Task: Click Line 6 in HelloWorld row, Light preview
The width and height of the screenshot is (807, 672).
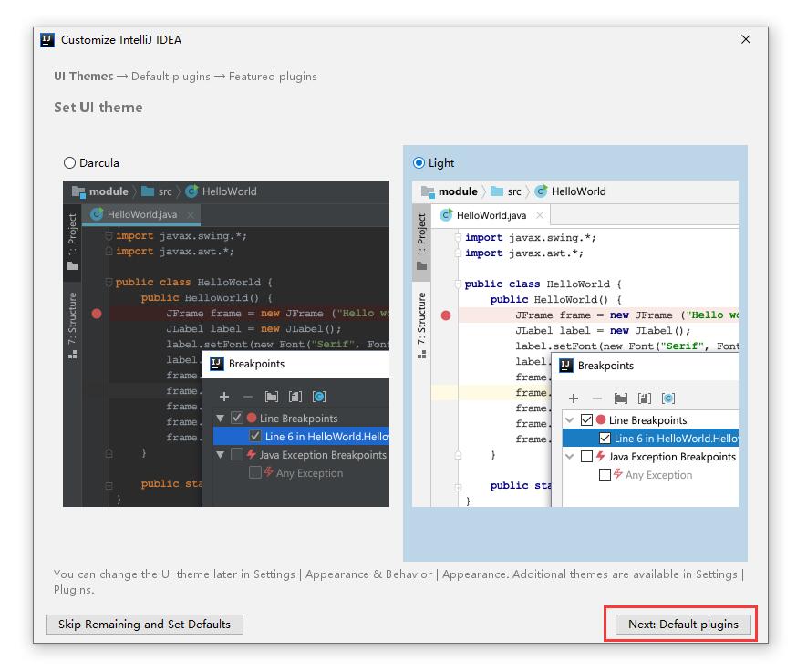Action: point(650,439)
